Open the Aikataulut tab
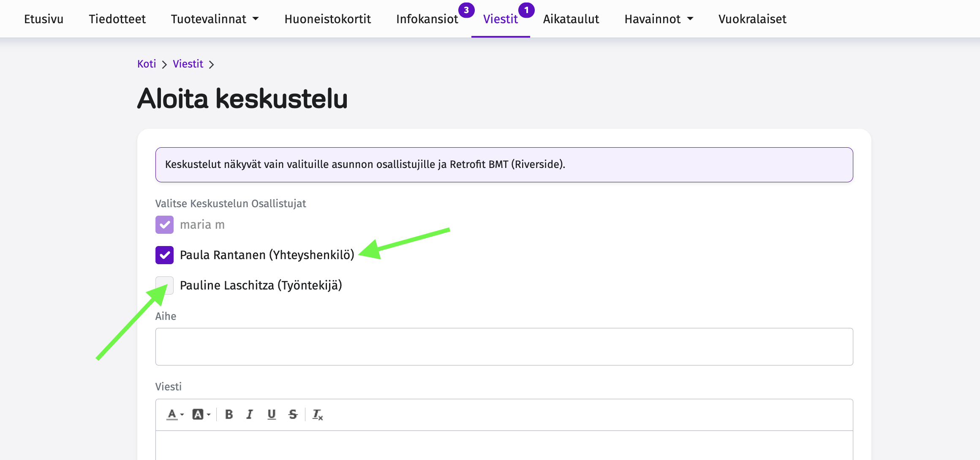The height and width of the screenshot is (460, 980). tap(571, 19)
